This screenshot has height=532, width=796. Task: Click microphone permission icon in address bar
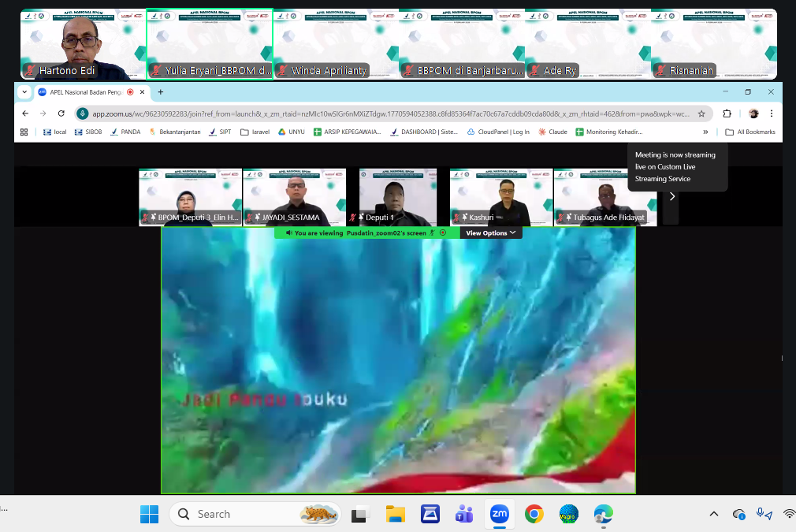[x=83, y=113]
